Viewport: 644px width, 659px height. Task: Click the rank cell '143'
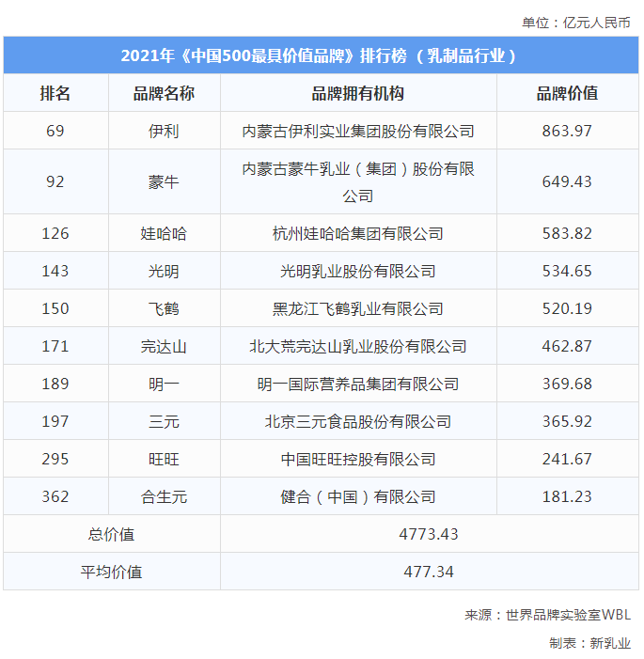pos(55,271)
